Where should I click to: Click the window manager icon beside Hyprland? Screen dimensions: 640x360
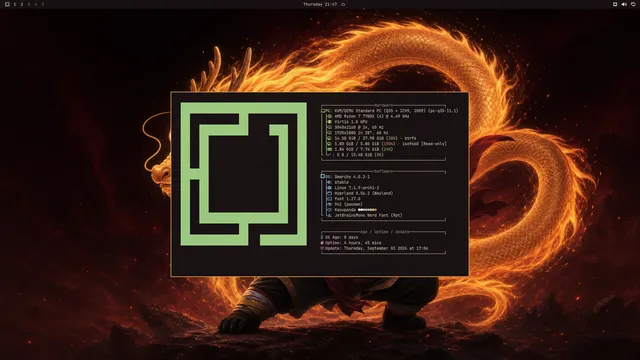click(329, 193)
